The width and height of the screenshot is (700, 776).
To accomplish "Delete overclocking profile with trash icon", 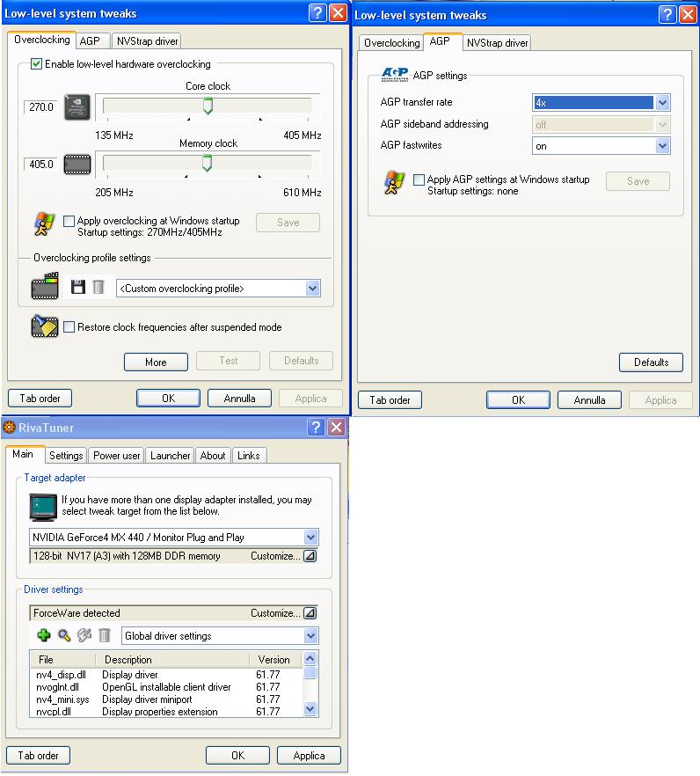I will tap(98, 287).
